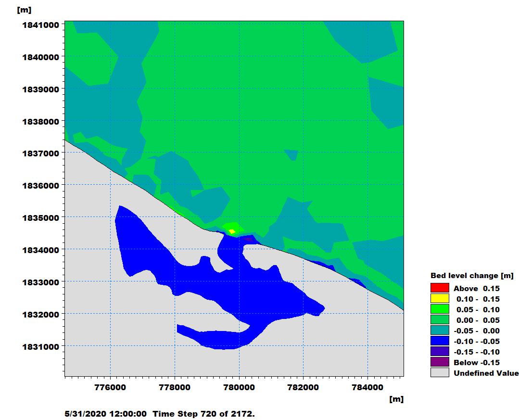The image size is (519, 420).
Task: Click the y-axis label 1834000
Action: tap(41, 250)
